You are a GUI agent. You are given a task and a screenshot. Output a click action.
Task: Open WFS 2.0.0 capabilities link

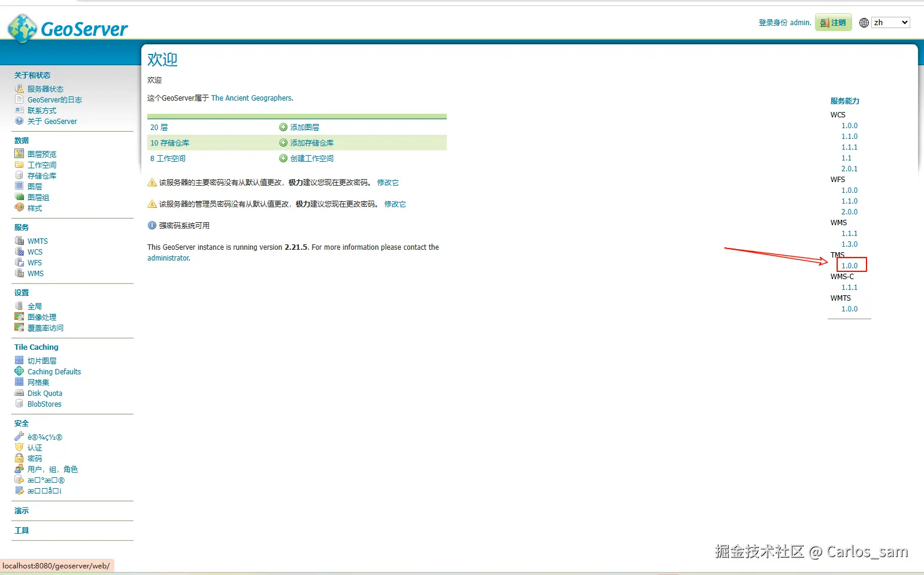(x=849, y=212)
